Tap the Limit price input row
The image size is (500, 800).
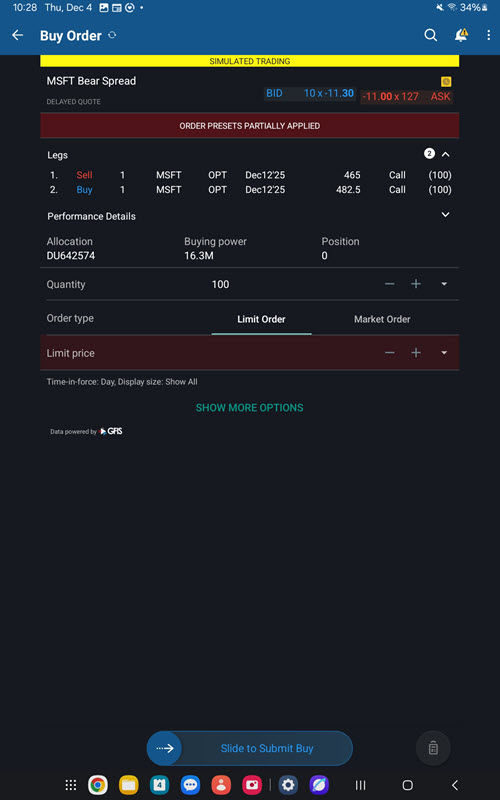point(249,353)
